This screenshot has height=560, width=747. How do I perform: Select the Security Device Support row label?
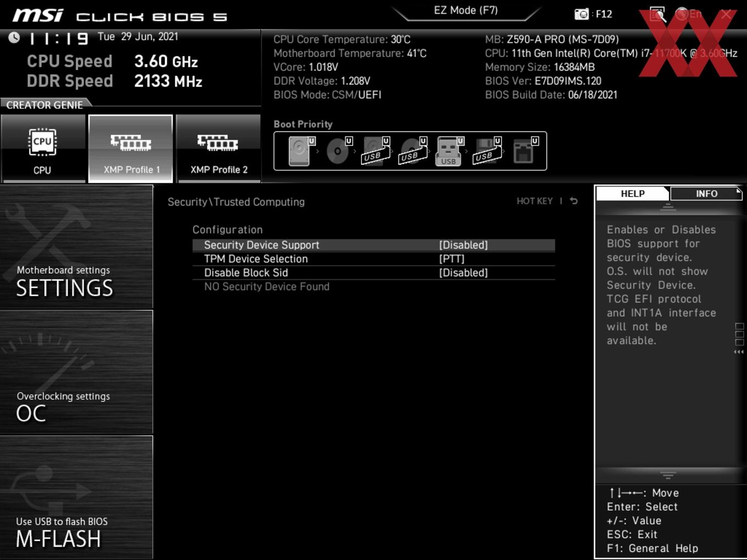pyautogui.click(x=261, y=245)
